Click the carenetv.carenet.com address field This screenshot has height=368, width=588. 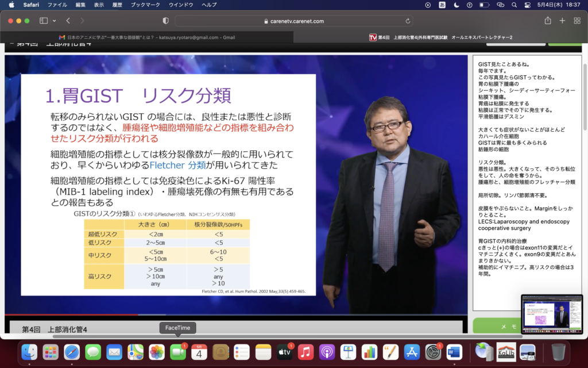pos(293,21)
